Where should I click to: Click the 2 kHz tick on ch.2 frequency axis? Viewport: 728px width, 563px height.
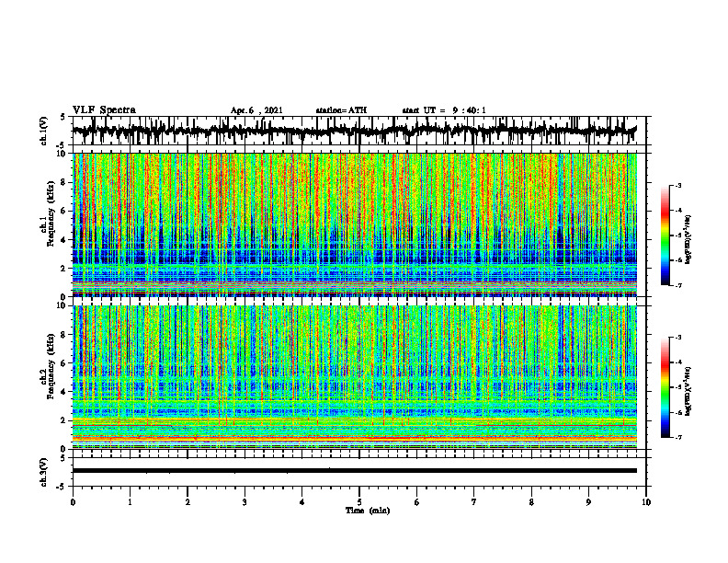63,420
